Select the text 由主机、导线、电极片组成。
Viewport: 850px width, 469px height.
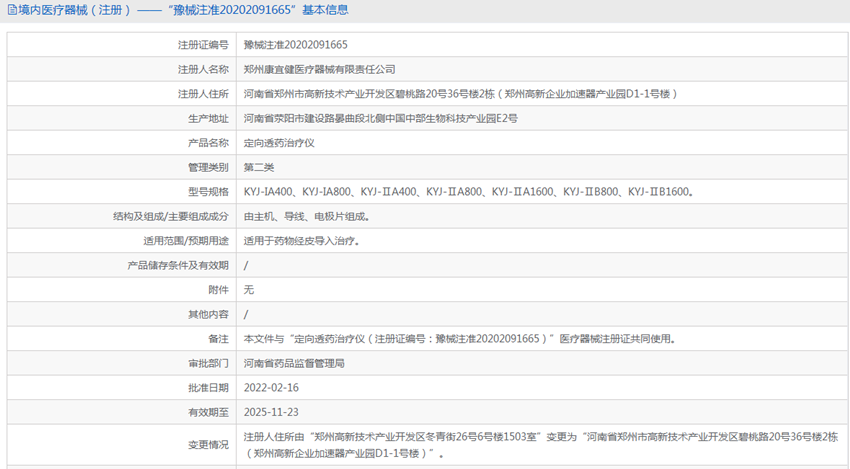pos(307,216)
